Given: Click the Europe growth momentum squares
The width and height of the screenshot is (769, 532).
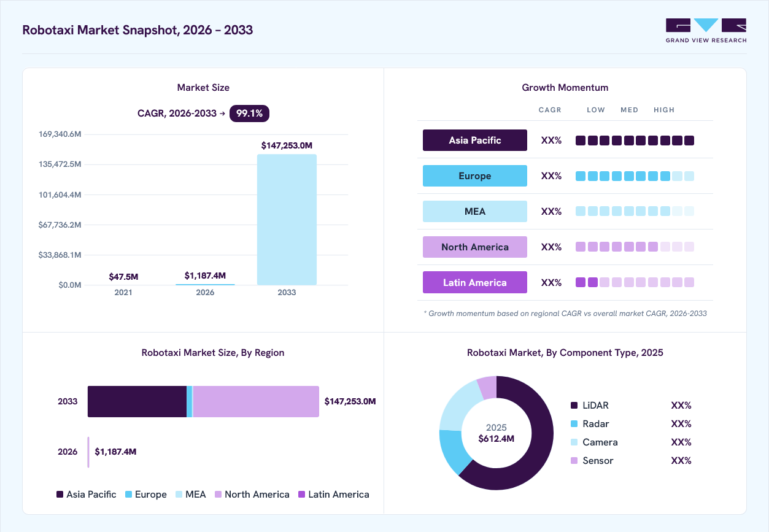Looking at the screenshot, I should (x=635, y=176).
